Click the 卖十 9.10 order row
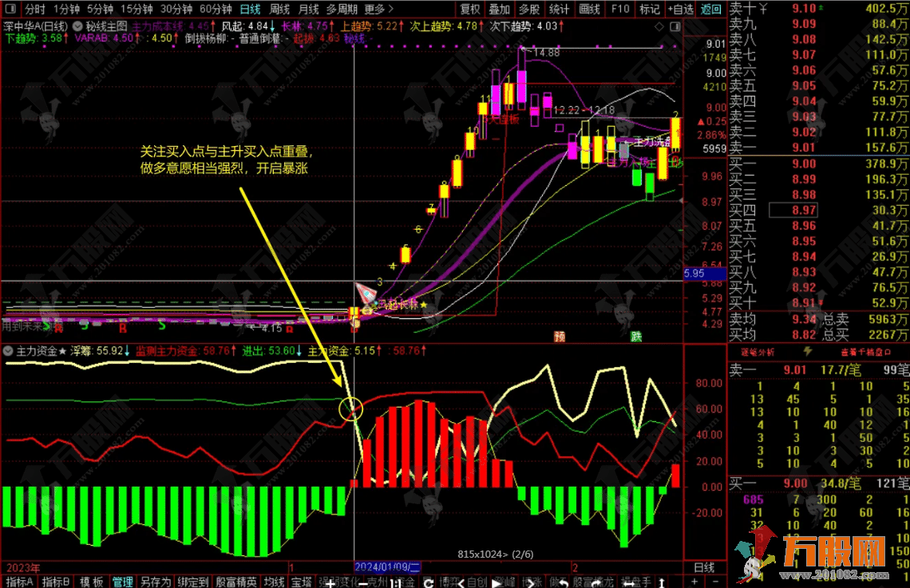 pyautogui.click(x=818, y=8)
